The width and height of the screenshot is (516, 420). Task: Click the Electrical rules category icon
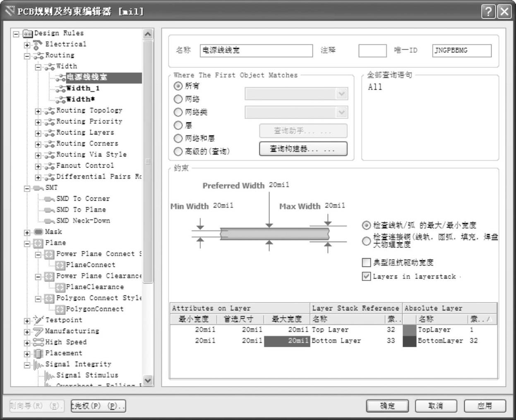click(x=38, y=44)
